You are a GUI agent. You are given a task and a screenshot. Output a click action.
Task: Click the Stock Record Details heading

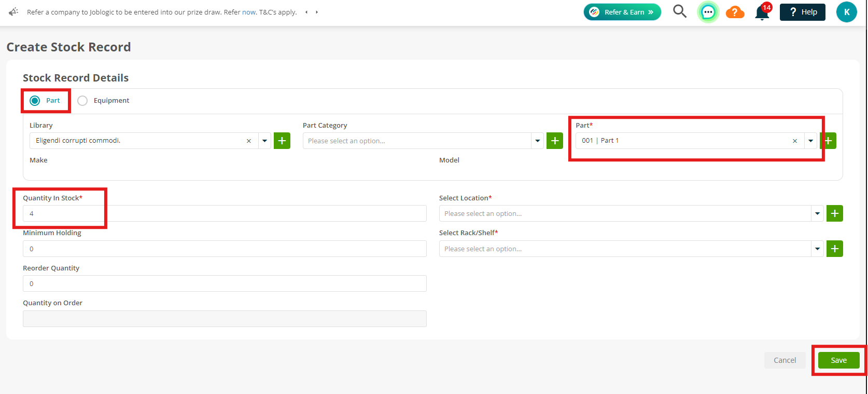[x=76, y=78]
